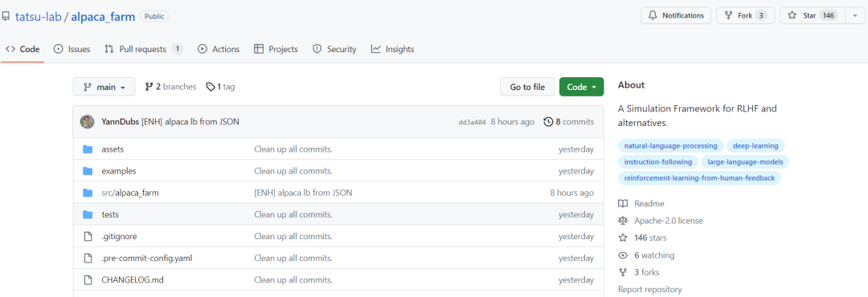Open the assets folder
Viewport: 868px width, 297px height.
(113, 149)
